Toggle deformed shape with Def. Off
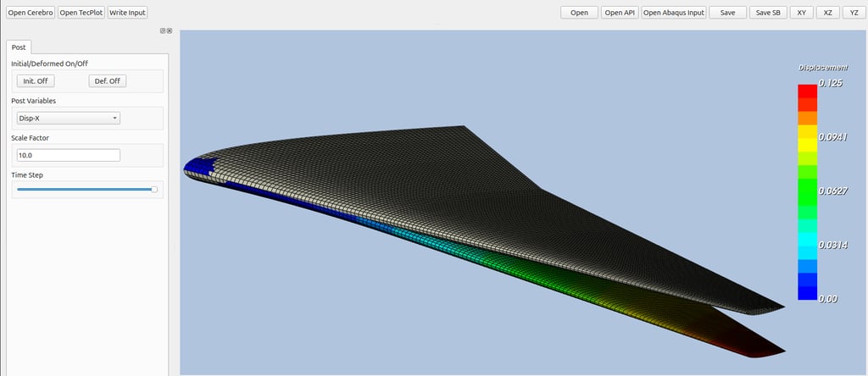868x376 pixels. coord(108,81)
